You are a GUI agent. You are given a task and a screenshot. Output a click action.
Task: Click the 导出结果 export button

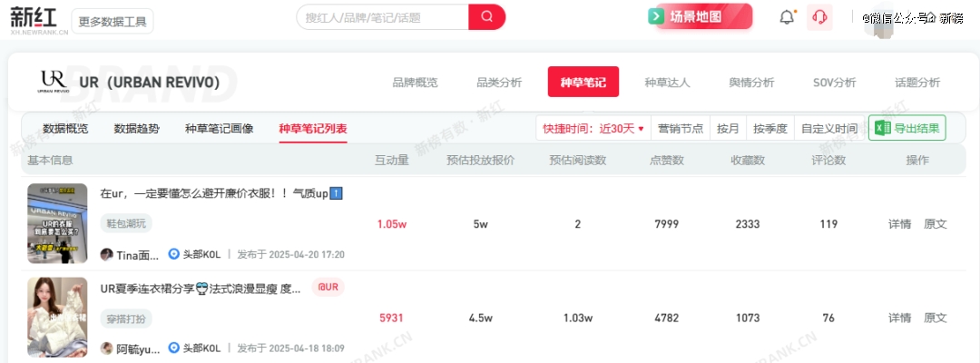pos(907,128)
